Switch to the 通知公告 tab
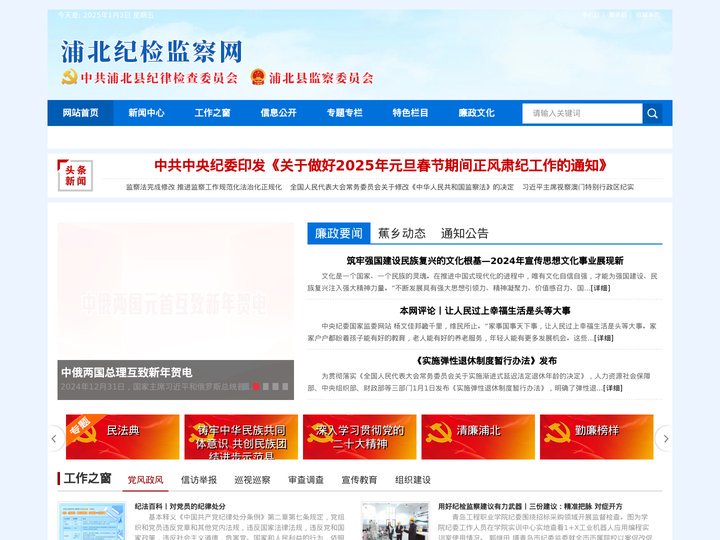 coord(464,233)
